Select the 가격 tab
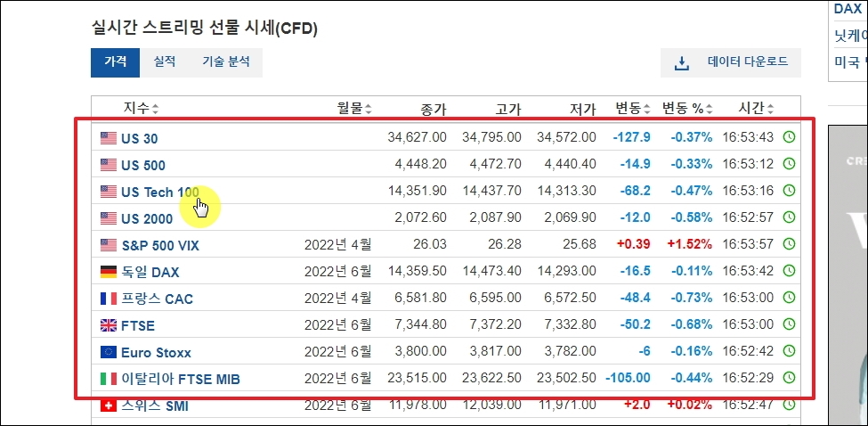 pyautogui.click(x=115, y=62)
